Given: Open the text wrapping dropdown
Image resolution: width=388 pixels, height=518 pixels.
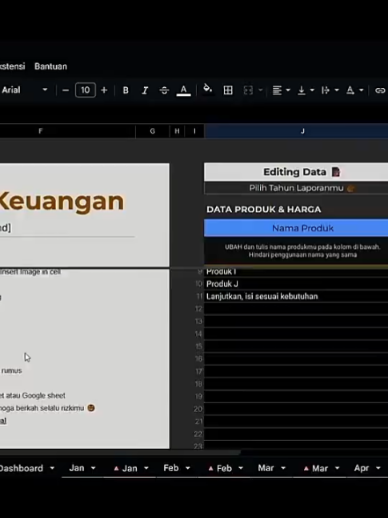Looking at the screenshot, I should [330, 90].
